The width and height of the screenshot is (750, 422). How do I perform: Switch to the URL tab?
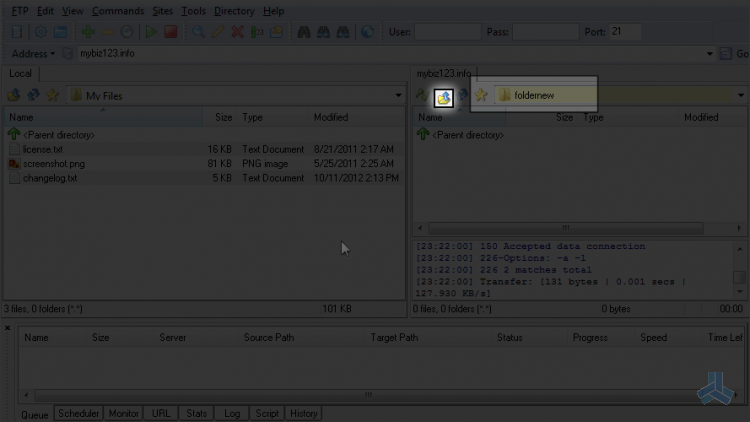161,413
